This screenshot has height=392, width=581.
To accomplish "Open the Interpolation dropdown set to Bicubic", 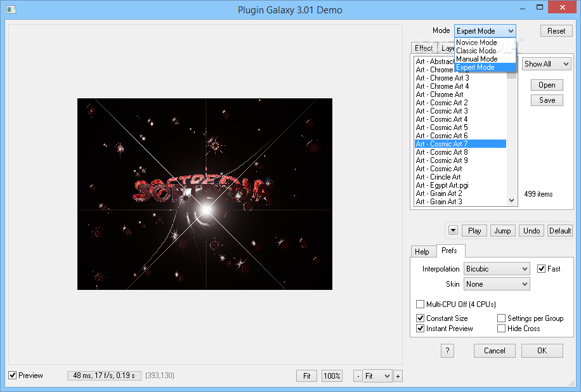I will click(497, 268).
